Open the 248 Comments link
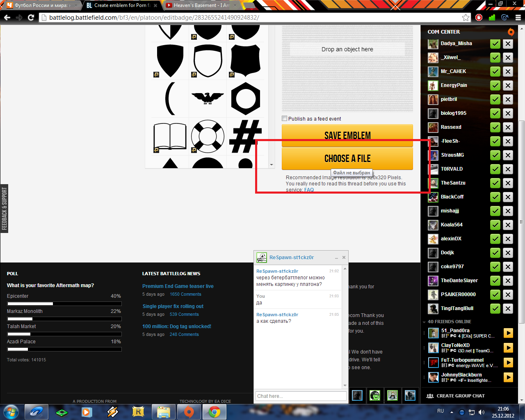Image resolution: width=525 pixels, height=420 pixels. [x=184, y=335]
